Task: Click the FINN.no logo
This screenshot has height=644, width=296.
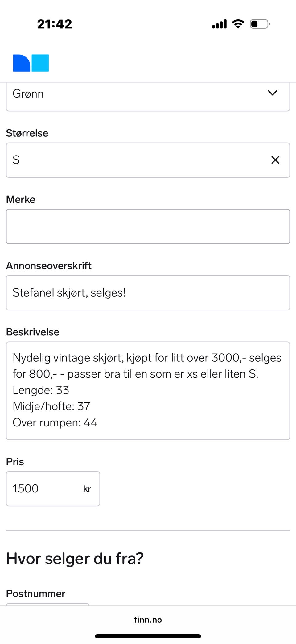Action: 30,63
